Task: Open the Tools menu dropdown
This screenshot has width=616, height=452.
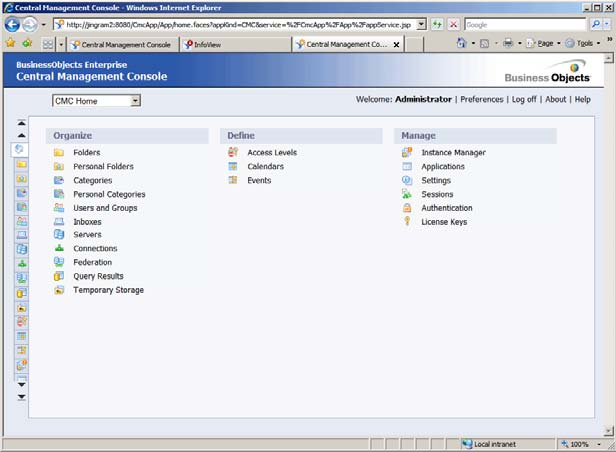Action: pos(583,43)
